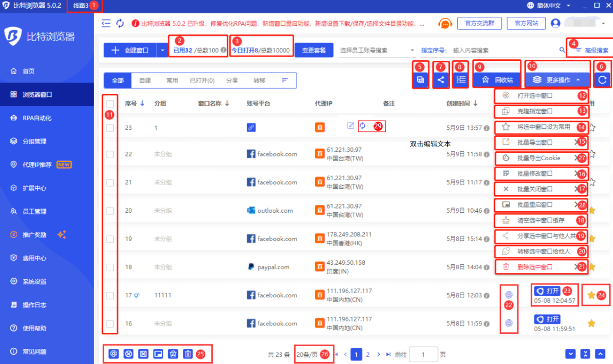Select the share icon in the toolbar
613x364 pixels.
tap(441, 80)
